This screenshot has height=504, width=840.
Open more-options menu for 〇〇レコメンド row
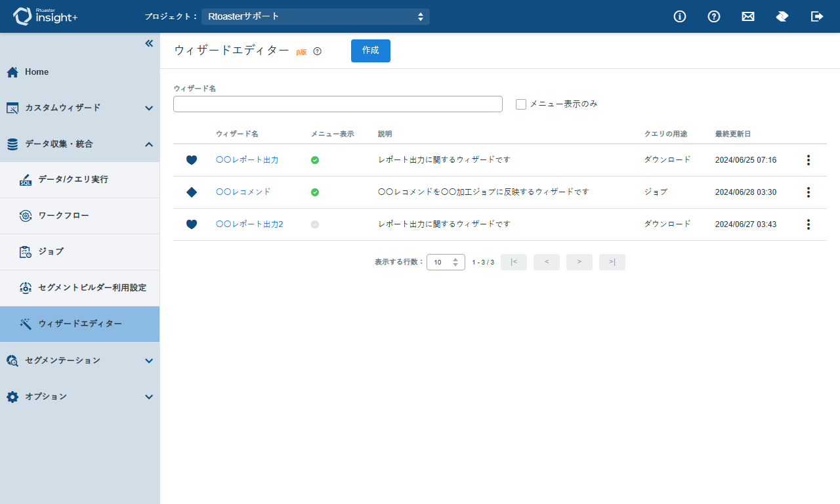808,192
